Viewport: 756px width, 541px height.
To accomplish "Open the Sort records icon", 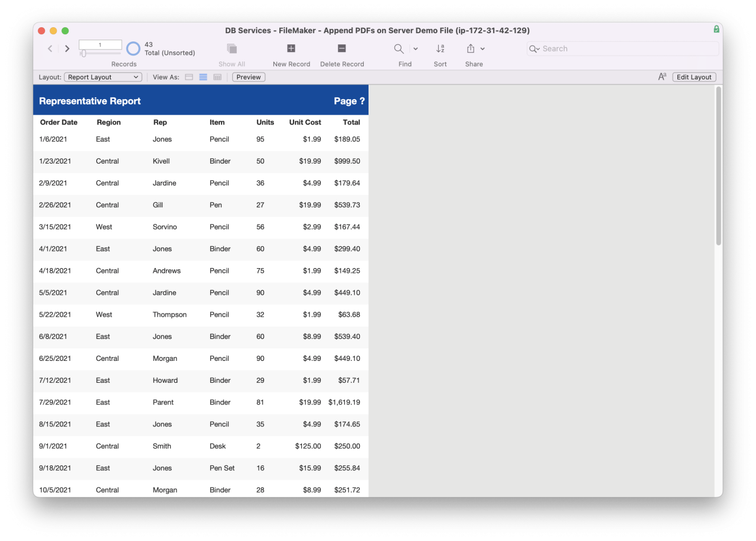I will coord(440,48).
